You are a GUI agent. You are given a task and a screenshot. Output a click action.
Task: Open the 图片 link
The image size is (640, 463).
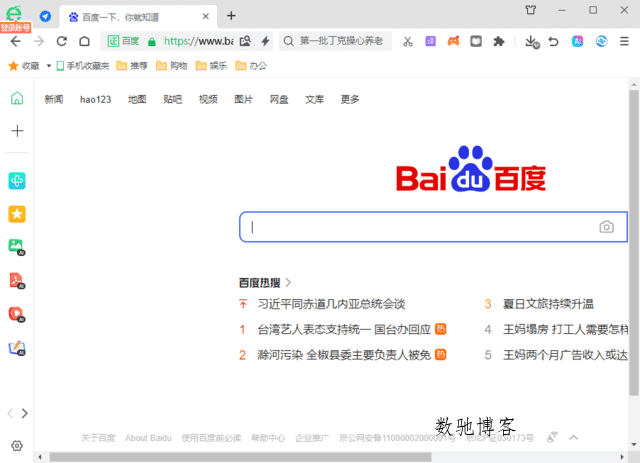(x=243, y=99)
